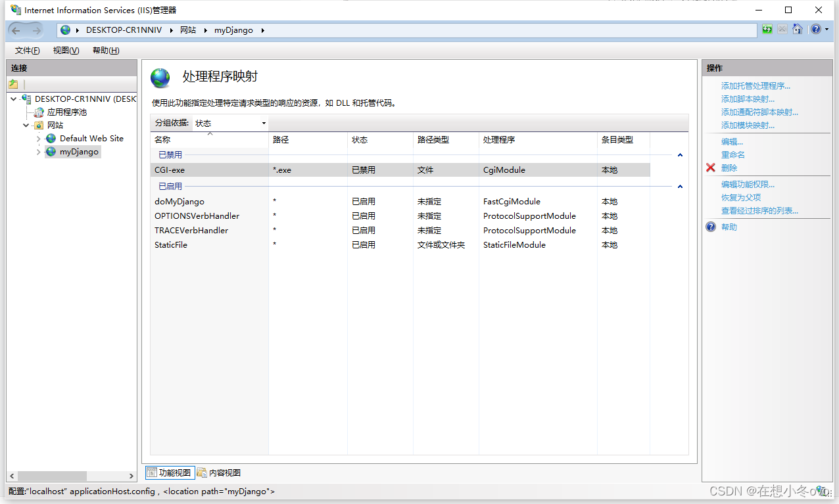Screen dimensions: 839x504
Task: Click the FastCgiModule cell
Action: (x=512, y=202)
